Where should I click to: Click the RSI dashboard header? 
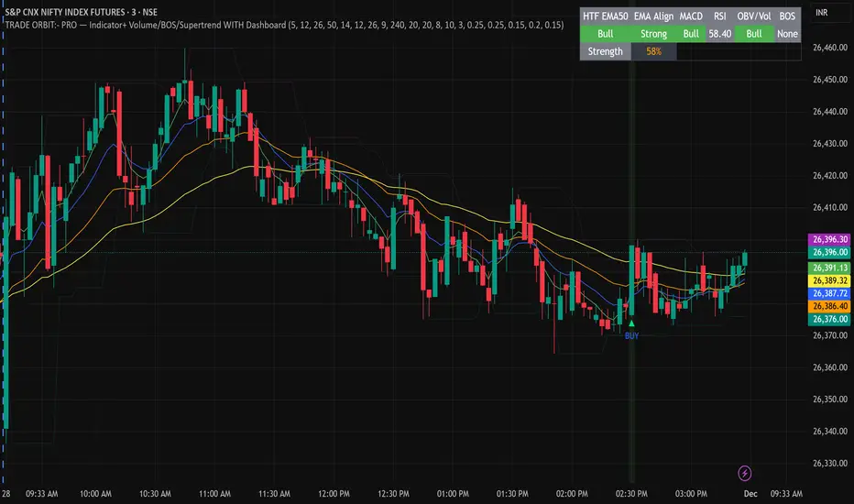point(719,16)
